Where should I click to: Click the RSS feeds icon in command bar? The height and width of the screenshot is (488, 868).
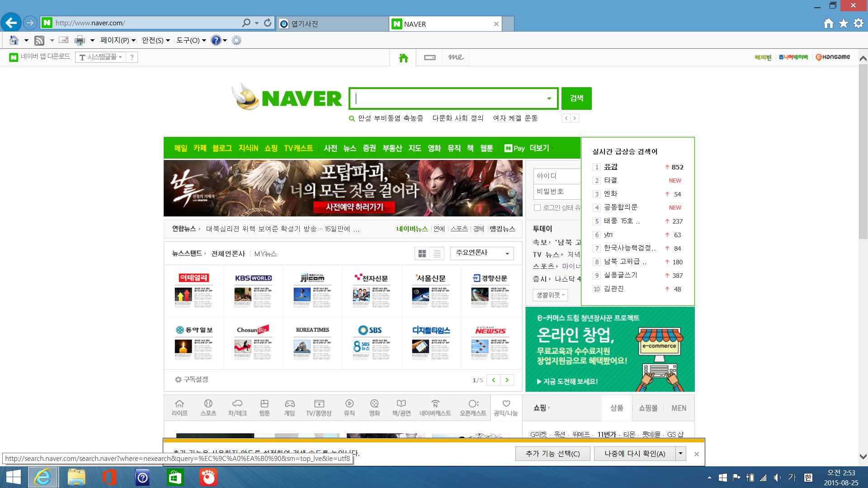[39, 40]
